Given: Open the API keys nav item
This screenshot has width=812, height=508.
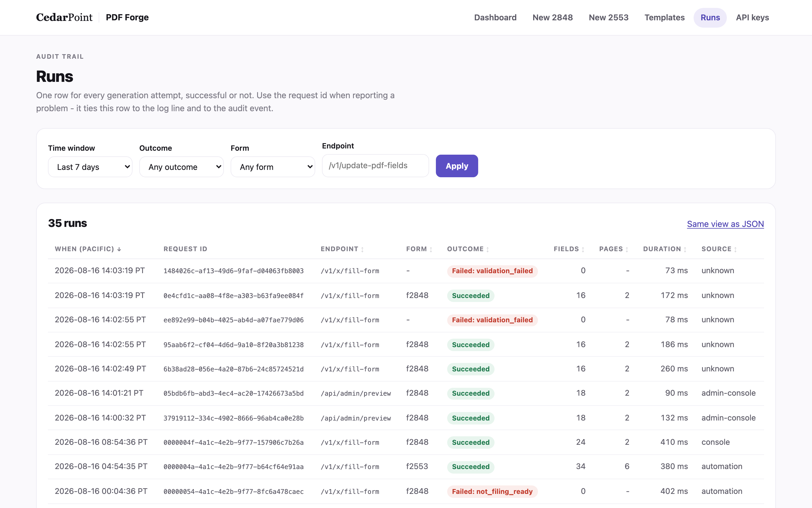Looking at the screenshot, I should tap(752, 17).
